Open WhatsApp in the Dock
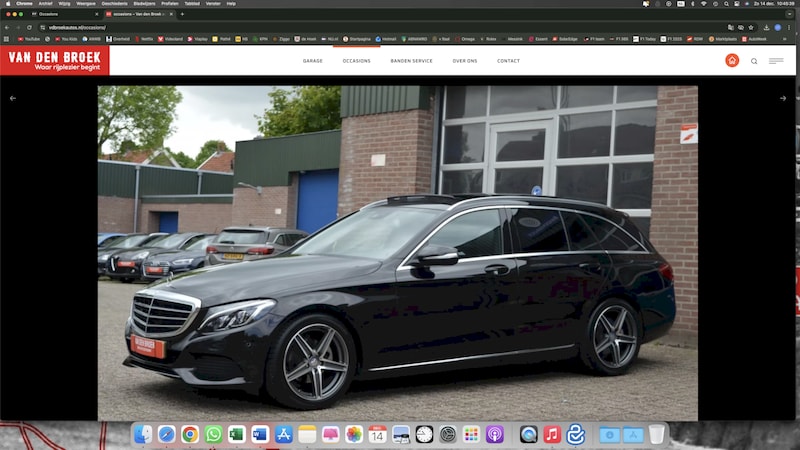Image resolution: width=800 pixels, height=450 pixels. pyautogui.click(x=213, y=434)
